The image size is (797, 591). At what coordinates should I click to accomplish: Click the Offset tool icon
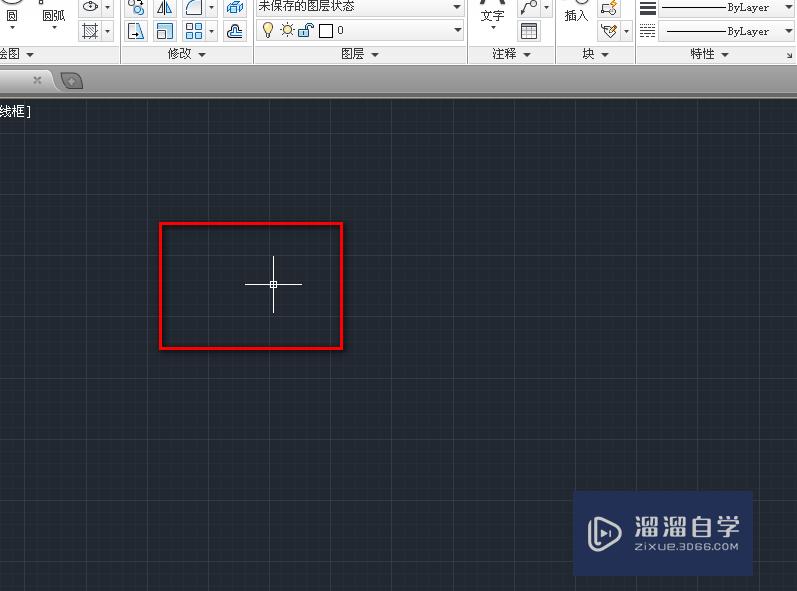[234, 31]
